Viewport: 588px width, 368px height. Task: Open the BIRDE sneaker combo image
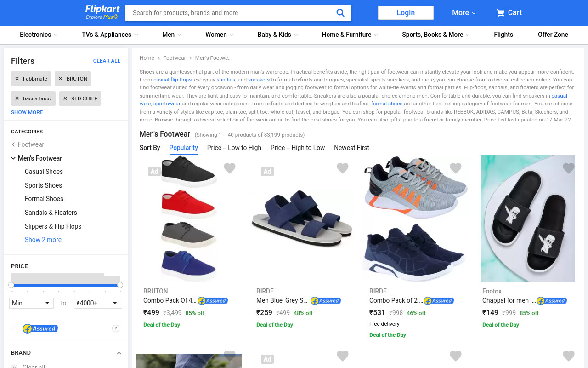(x=415, y=219)
